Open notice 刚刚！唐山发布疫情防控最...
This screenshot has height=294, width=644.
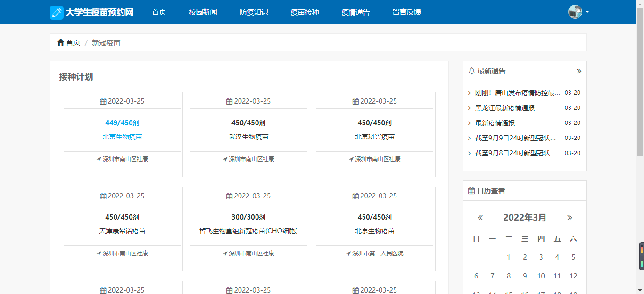pyautogui.click(x=518, y=93)
